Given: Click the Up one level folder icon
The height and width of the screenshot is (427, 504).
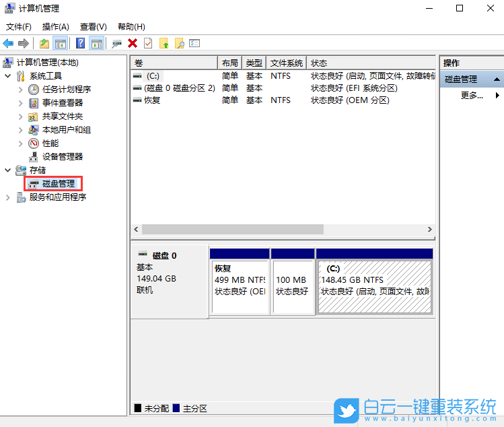Looking at the screenshot, I should 44,43.
